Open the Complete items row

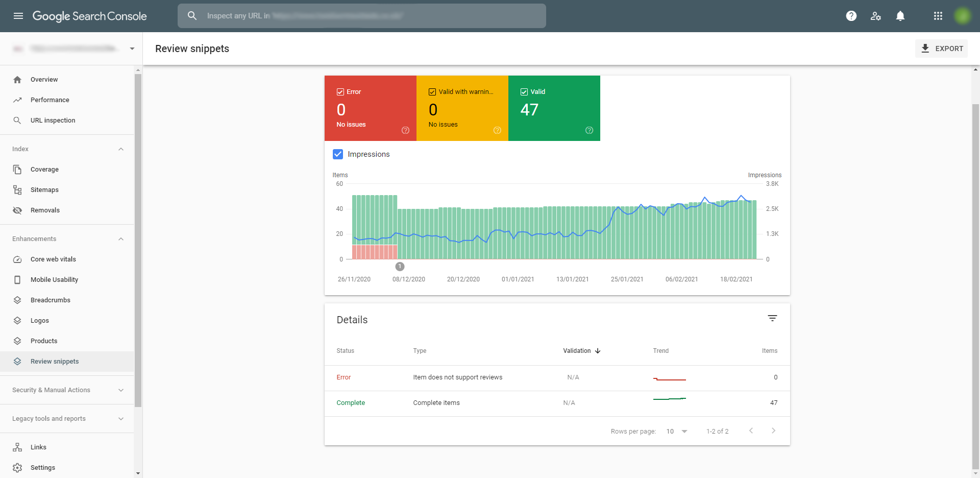point(557,403)
